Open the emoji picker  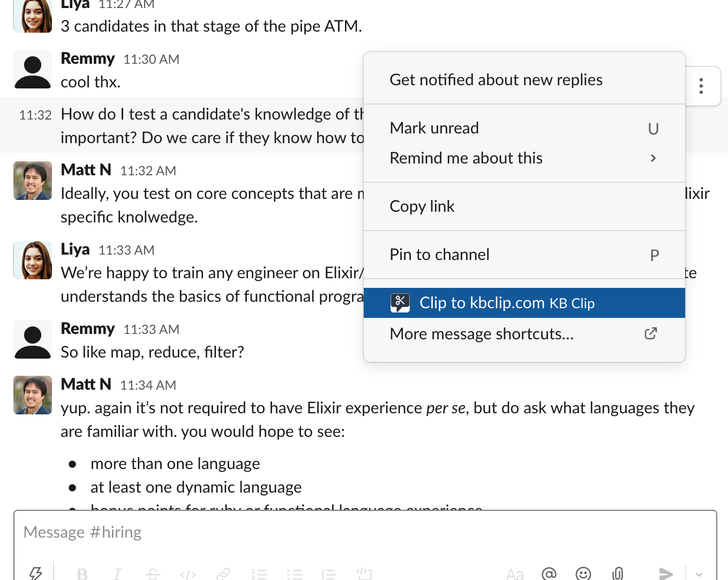click(583, 574)
